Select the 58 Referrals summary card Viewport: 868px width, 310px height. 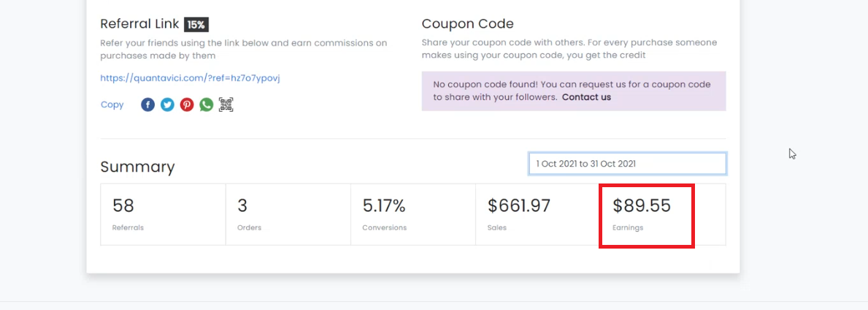tap(164, 214)
